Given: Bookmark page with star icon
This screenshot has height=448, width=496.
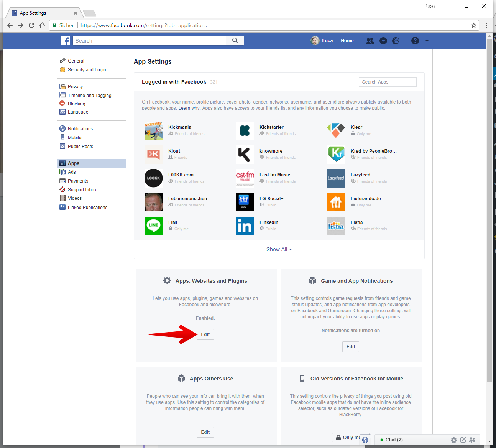Looking at the screenshot, I should [x=474, y=25].
